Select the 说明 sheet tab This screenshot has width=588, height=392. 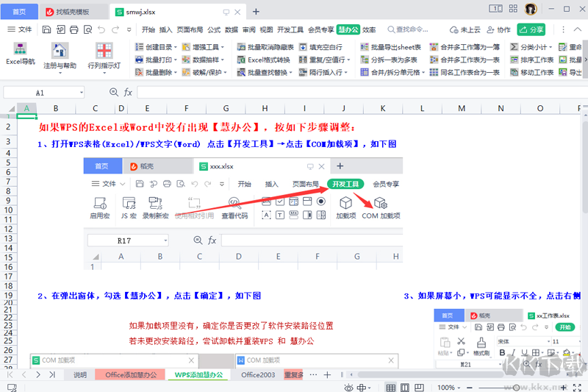(80, 374)
